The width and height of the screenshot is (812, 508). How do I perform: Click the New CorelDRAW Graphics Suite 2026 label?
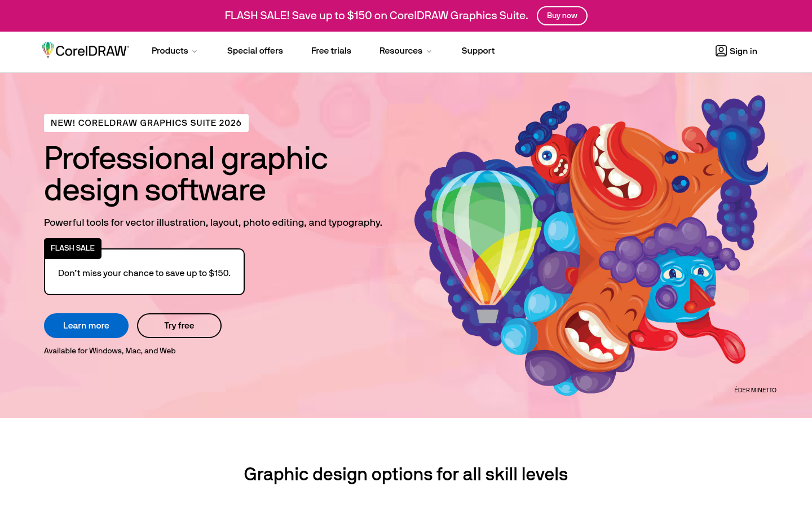146,123
